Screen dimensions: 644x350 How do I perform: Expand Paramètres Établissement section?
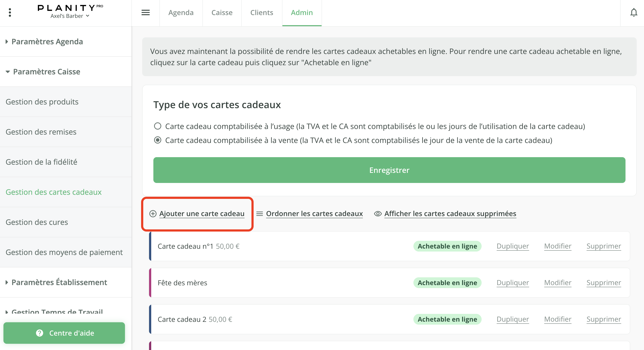(59, 282)
